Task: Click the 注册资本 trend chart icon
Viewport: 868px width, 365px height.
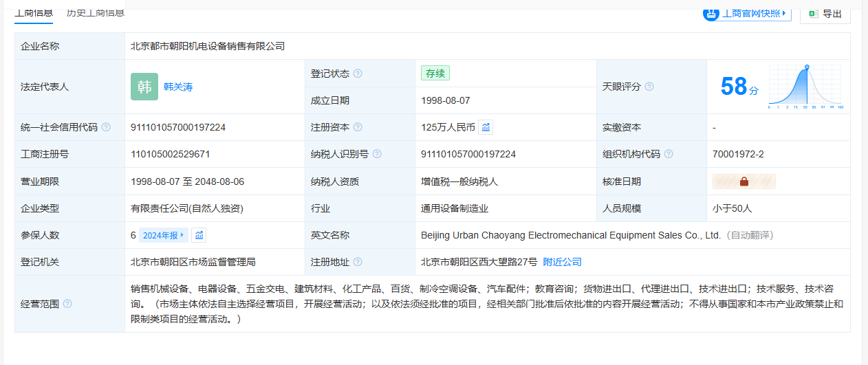Action: click(x=486, y=127)
